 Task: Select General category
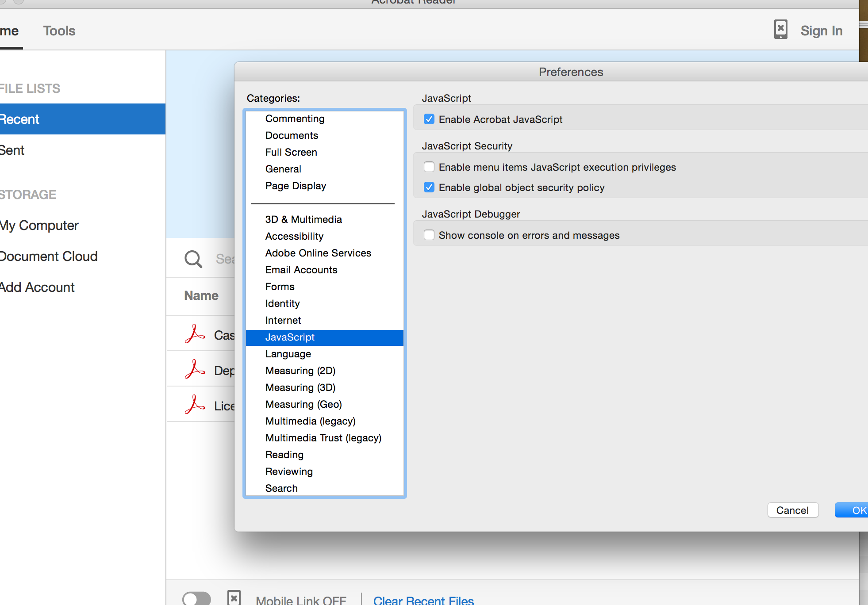(x=325, y=169)
